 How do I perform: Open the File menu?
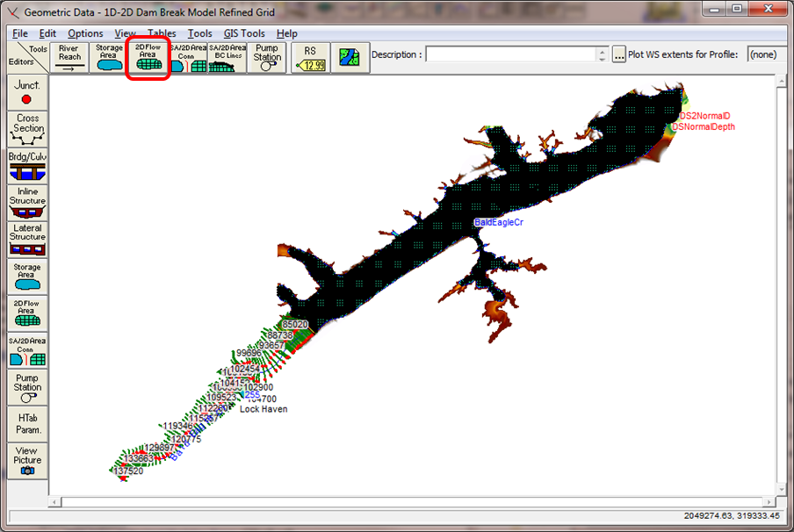19,33
